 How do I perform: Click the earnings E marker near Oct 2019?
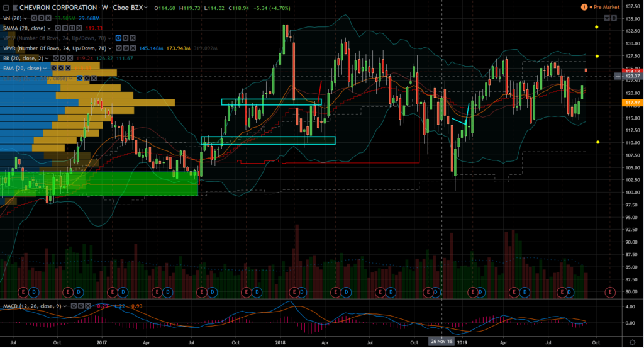pyautogui.click(x=610, y=292)
